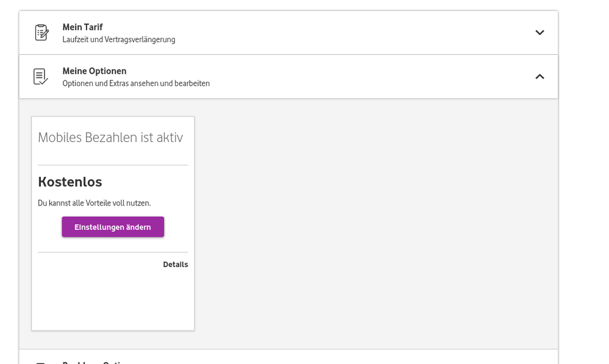Click the Mobiles Bezahlen ist aktiv title
Viewport: 609px width, 364px height.
(x=110, y=138)
